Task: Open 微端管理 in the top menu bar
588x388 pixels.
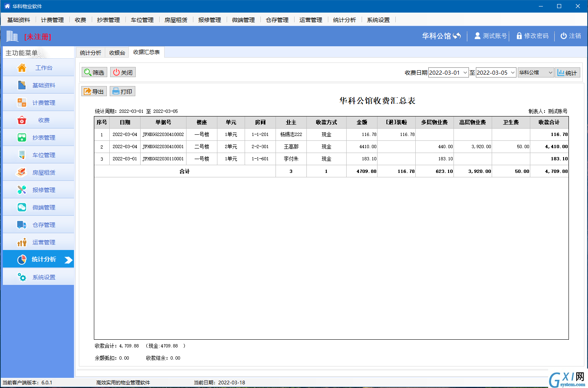Action: [x=243, y=20]
